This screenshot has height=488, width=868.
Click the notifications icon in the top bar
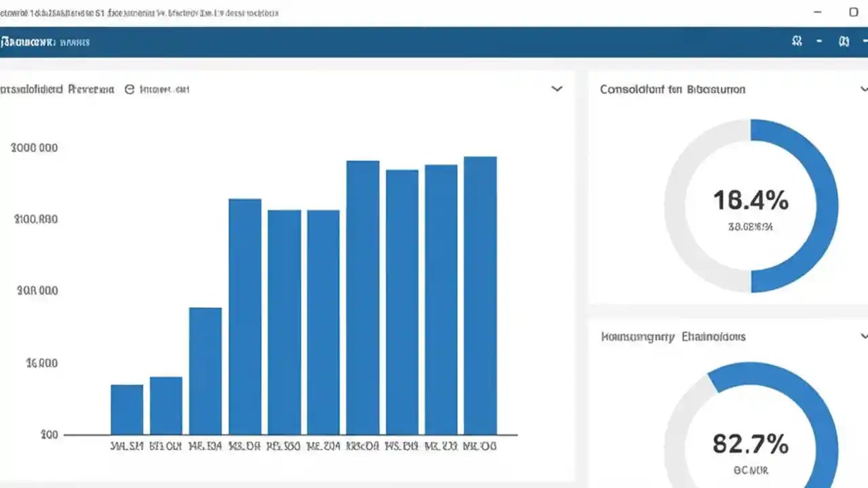844,41
